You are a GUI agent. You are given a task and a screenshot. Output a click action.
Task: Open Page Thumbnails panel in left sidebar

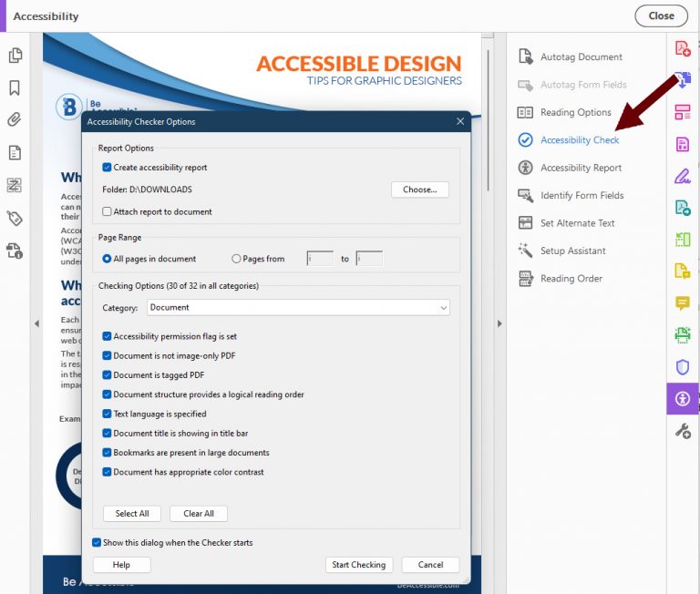[15, 56]
